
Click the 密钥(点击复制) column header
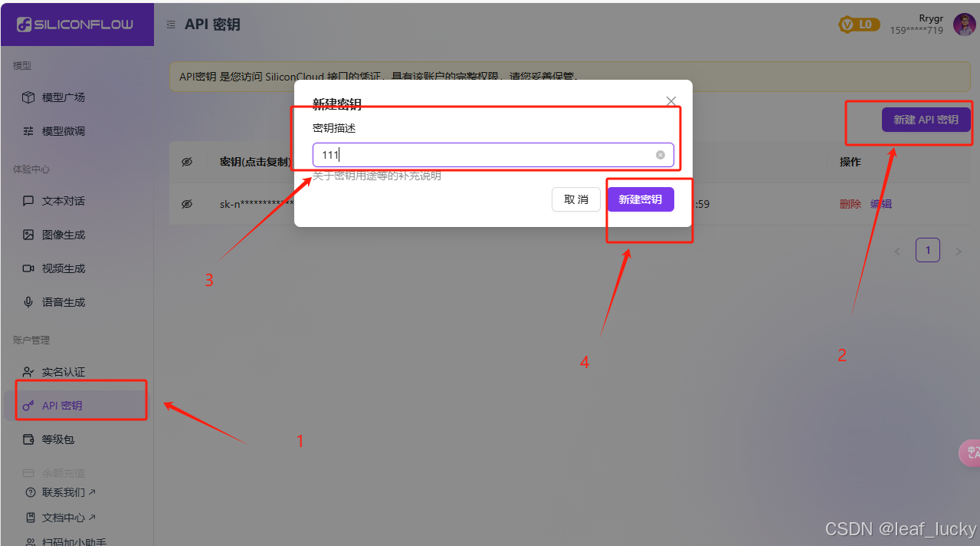point(256,162)
